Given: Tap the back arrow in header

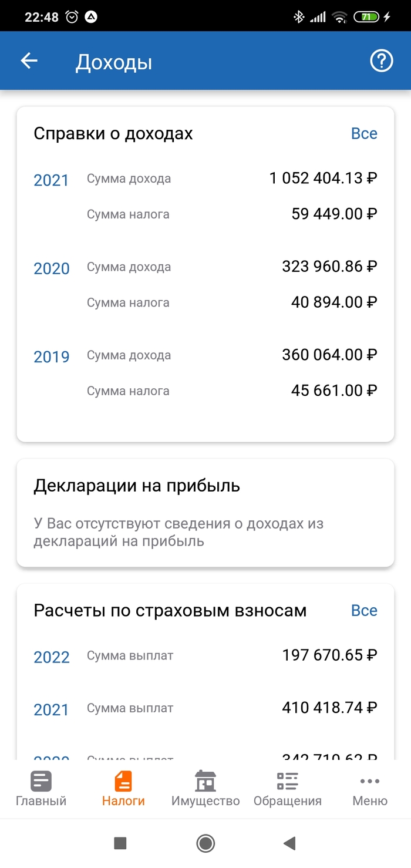Looking at the screenshot, I should [x=29, y=61].
